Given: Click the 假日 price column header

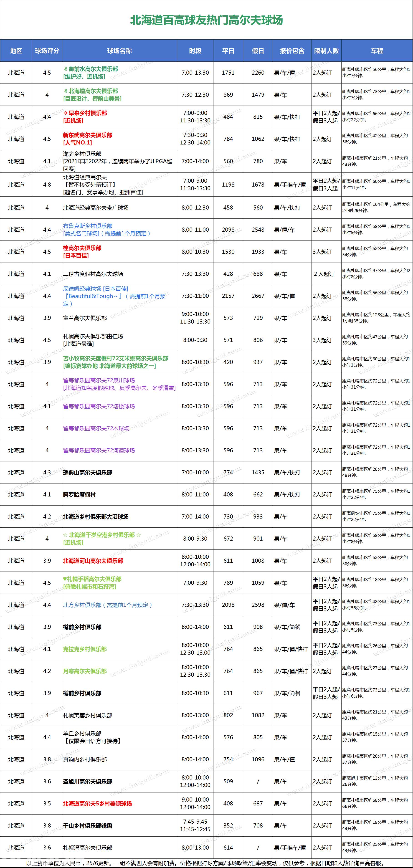Looking at the screenshot, I should point(258,51).
